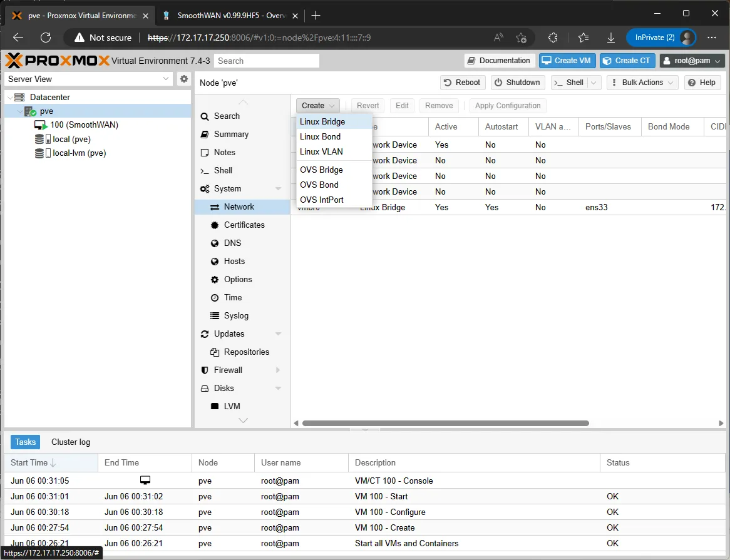Image resolution: width=730 pixels, height=560 pixels.
Task: Expand the Firewall section arrow
Action: [x=278, y=370]
